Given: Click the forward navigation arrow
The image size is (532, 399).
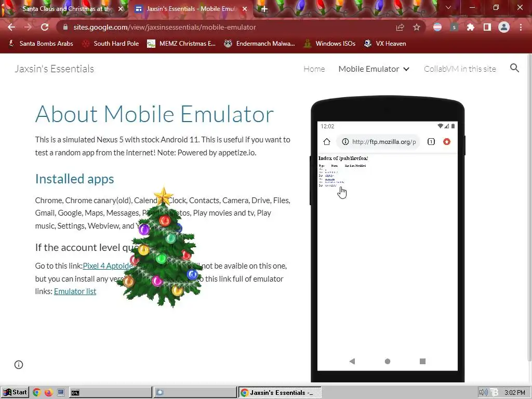Looking at the screenshot, I should point(28,27).
